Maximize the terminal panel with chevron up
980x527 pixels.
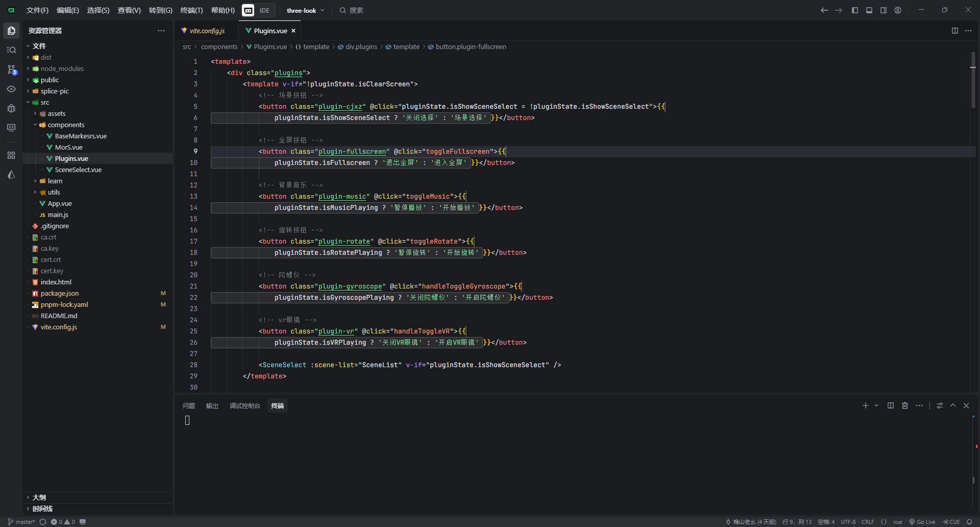pyautogui.click(x=952, y=405)
